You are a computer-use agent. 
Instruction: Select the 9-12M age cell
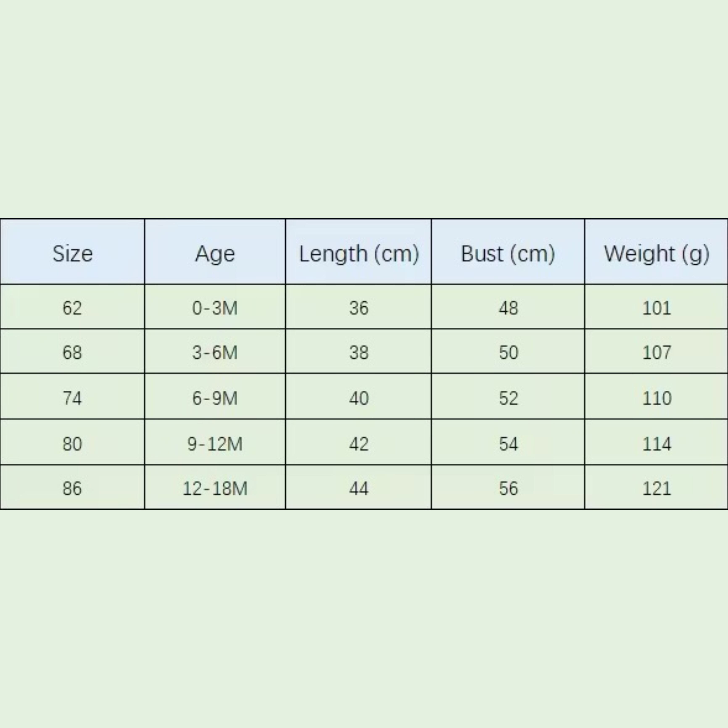[x=215, y=443]
